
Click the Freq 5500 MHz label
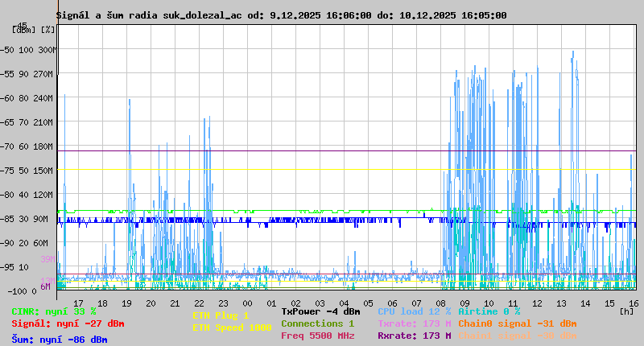(x=317, y=336)
